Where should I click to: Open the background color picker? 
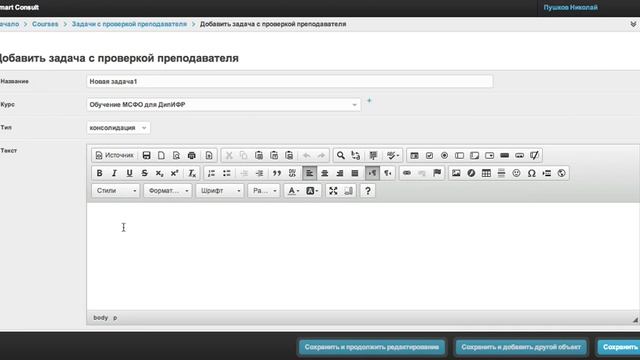point(312,191)
